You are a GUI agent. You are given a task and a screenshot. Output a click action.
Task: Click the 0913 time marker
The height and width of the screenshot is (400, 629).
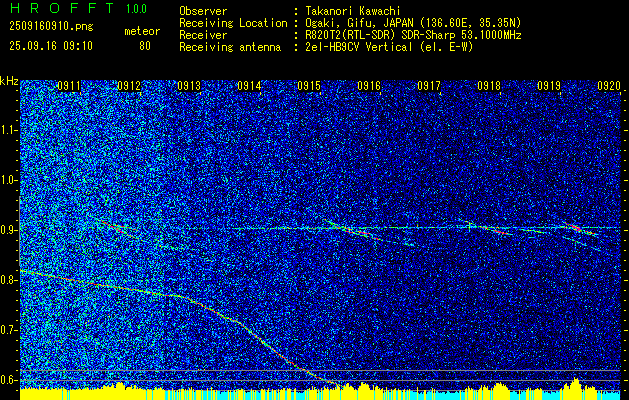coord(189,85)
